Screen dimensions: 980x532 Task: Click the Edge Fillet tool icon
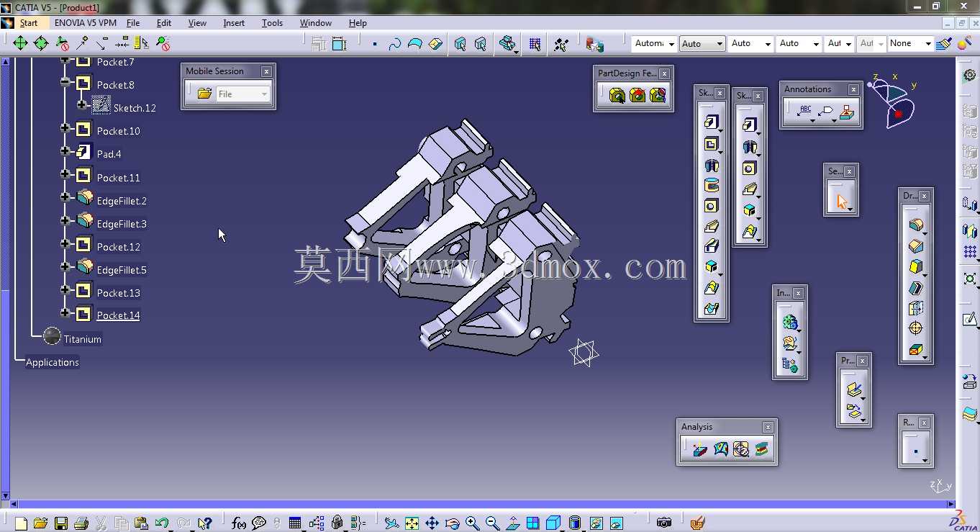pos(915,225)
